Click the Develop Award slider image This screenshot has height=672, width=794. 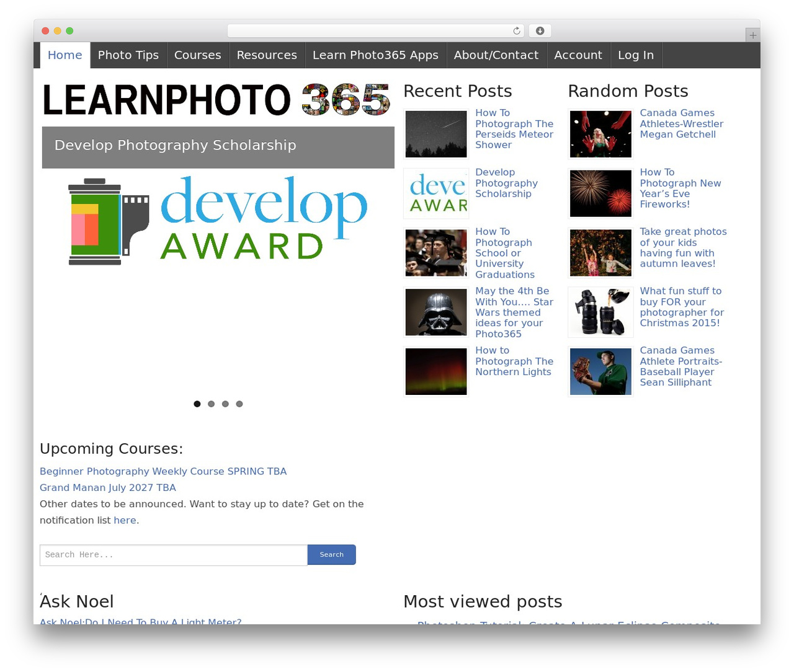(218, 221)
